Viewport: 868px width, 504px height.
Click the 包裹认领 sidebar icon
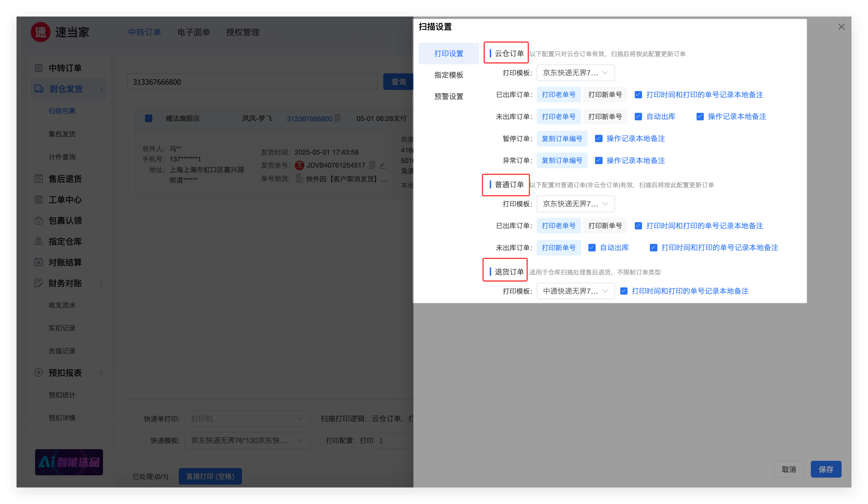point(39,220)
